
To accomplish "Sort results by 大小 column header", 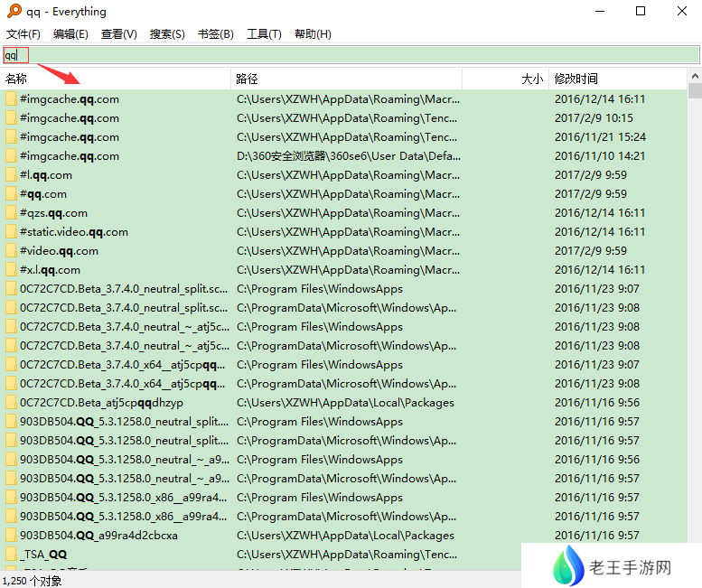I will [x=505, y=79].
